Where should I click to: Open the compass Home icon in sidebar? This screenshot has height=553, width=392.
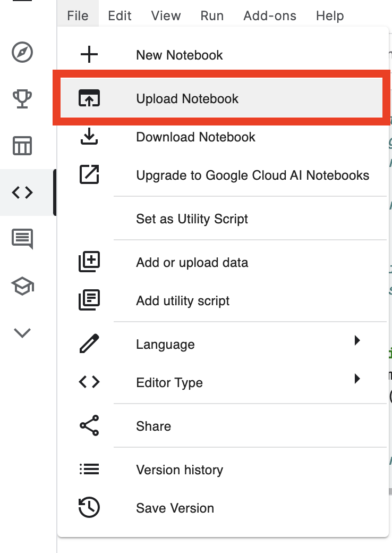pyautogui.click(x=22, y=52)
